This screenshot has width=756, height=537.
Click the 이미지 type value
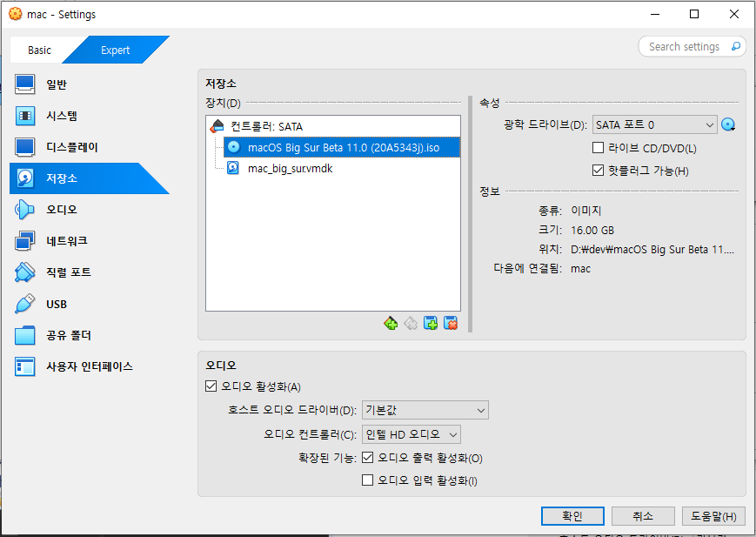(x=585, y=211)
